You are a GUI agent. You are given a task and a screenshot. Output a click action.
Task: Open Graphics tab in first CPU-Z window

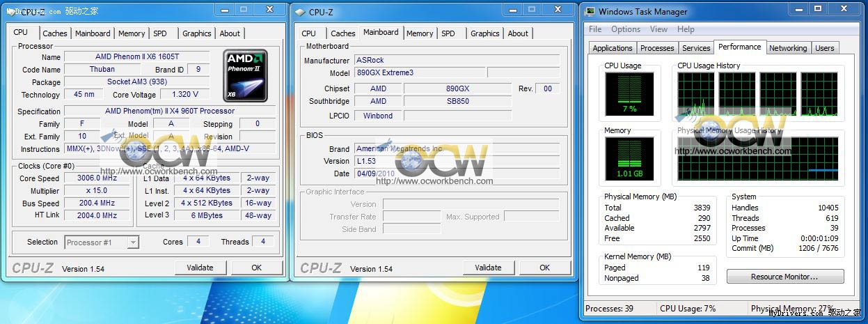click(197, 33)
